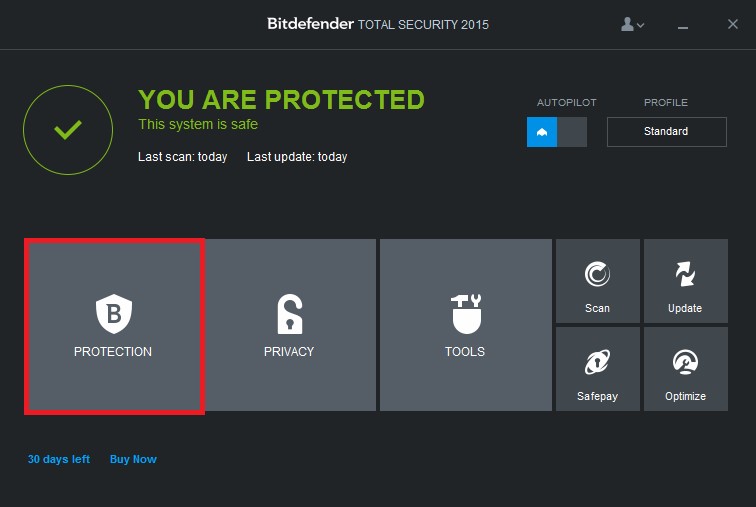Start a Scan with the scan icon
Screen dimensions: 756x507
point(597,274)
